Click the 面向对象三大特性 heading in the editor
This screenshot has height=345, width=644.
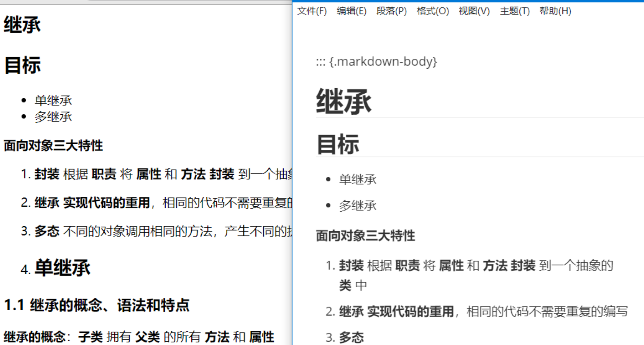[366, 235]
